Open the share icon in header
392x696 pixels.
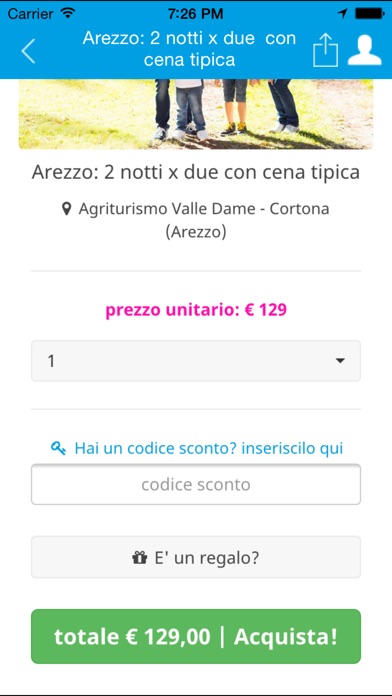325,50
